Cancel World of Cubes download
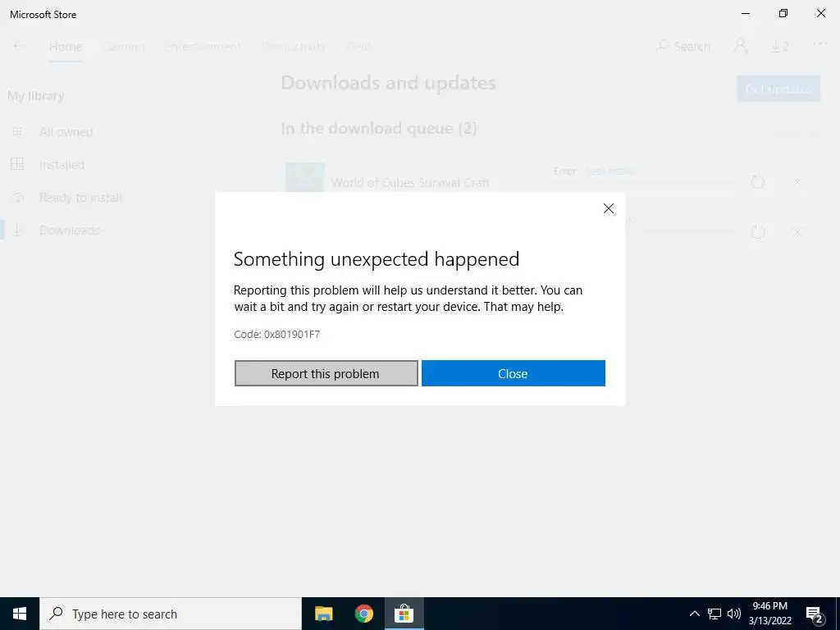This screenshot has height=630, width=840. [797, 182]
